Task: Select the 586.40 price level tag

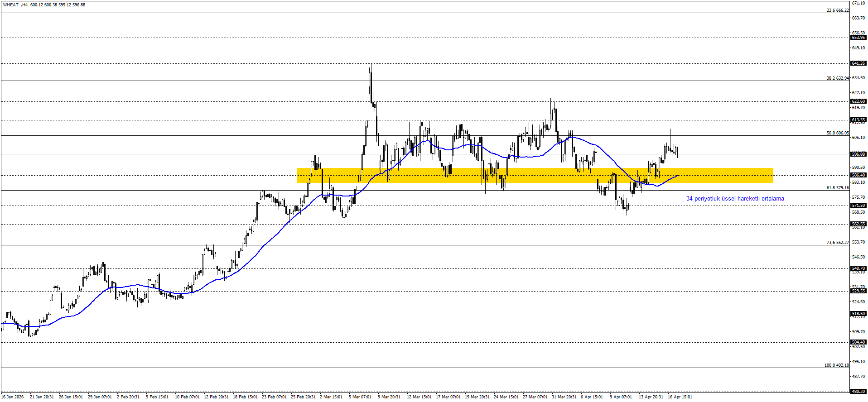Action: click(858, 175)
